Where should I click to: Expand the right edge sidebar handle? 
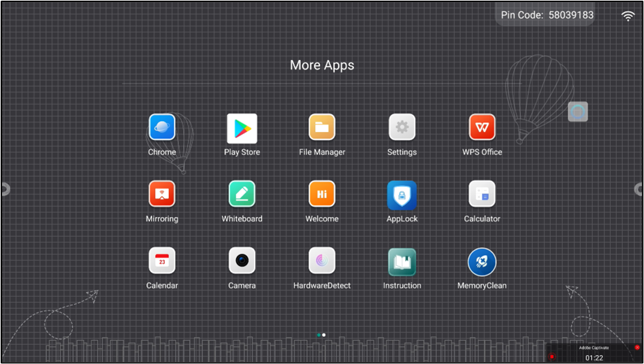639,189
